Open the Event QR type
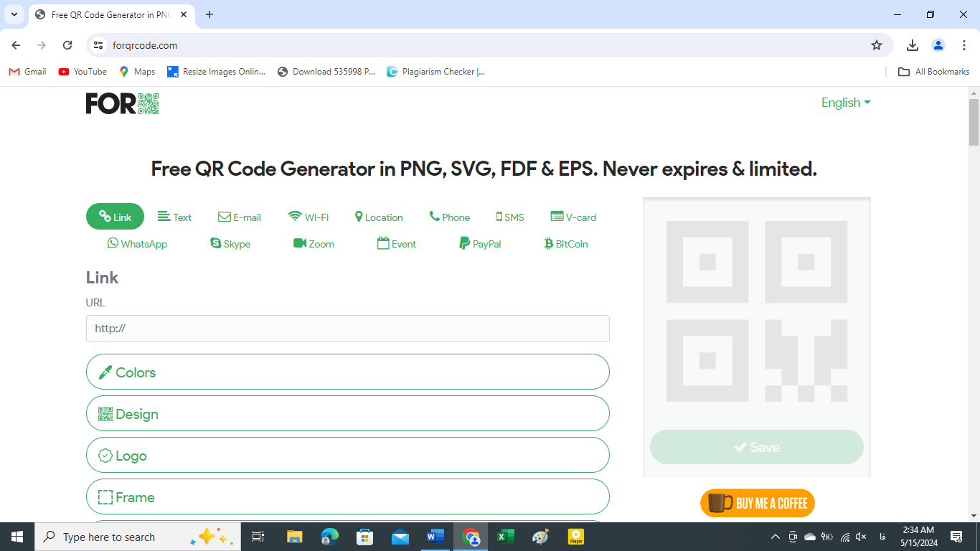 (397, 244)
